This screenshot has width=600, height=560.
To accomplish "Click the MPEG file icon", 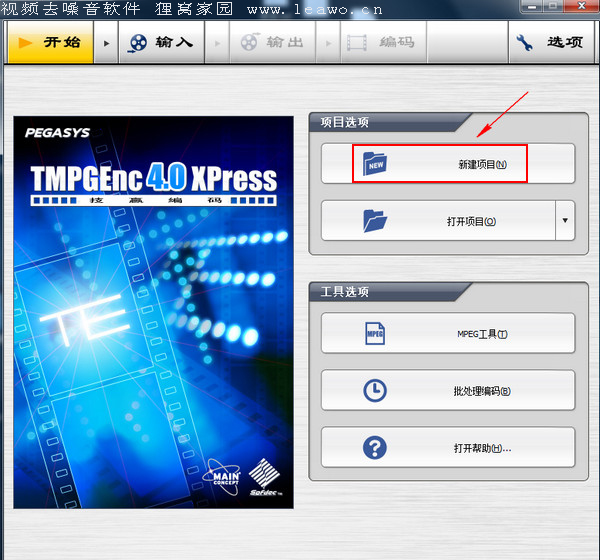I will [x=375, y=333].
